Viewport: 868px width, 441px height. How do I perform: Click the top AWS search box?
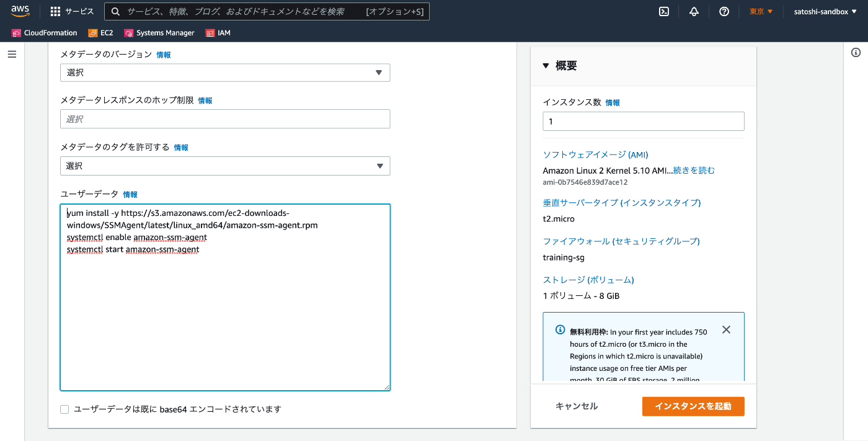(267, 11)
